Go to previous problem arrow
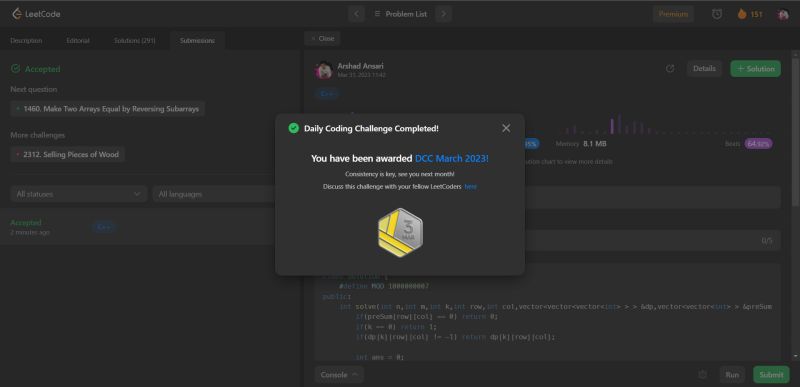Image resolution: width=800 pixels, height=387 pixels. [x=357, y=14]
